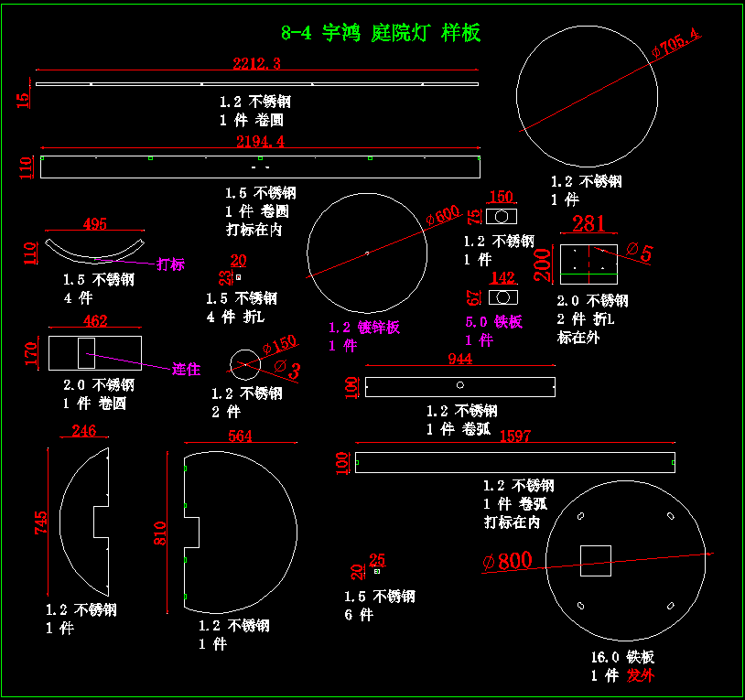The height and width of the screenshot is (700, 745).
Task: Click the 16.0 铁板 material label
Action: [x=622, y=657]
